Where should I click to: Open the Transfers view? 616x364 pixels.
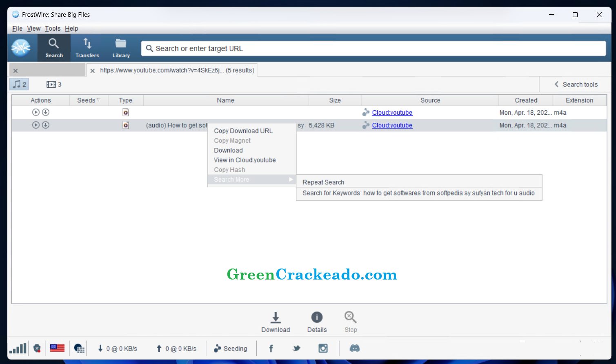click(x=87, y=47)
